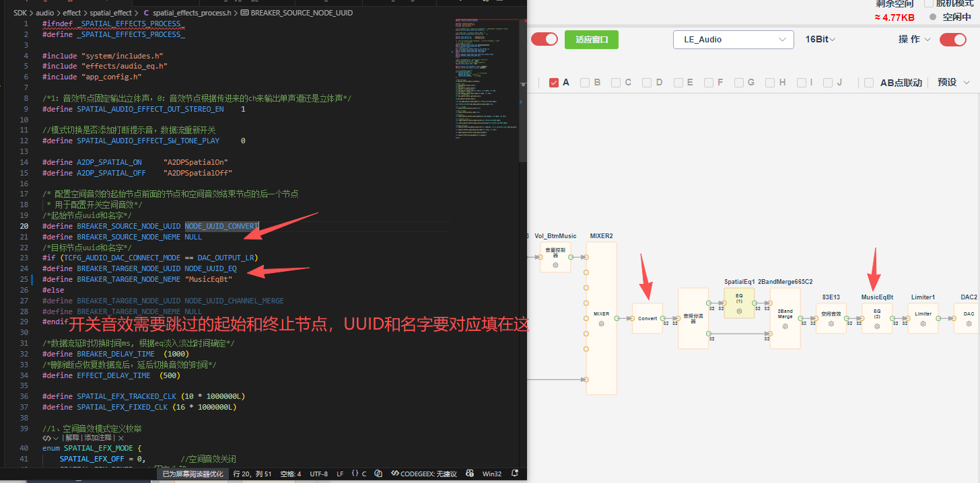The width and height of the screenshot is (980, 483).
Task: Click the 行 20, 列 51 cursor position indicator
Action: [252, 474]
